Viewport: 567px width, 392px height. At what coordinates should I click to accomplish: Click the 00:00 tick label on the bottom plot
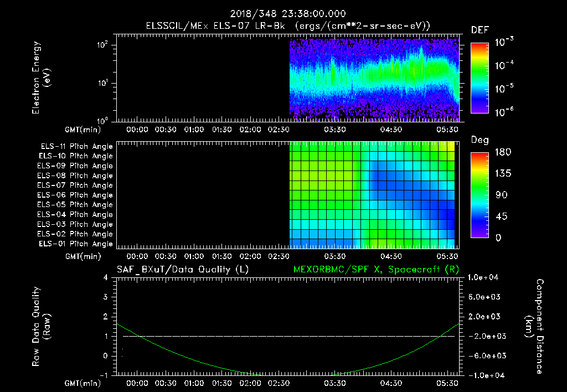pos(137,383)
